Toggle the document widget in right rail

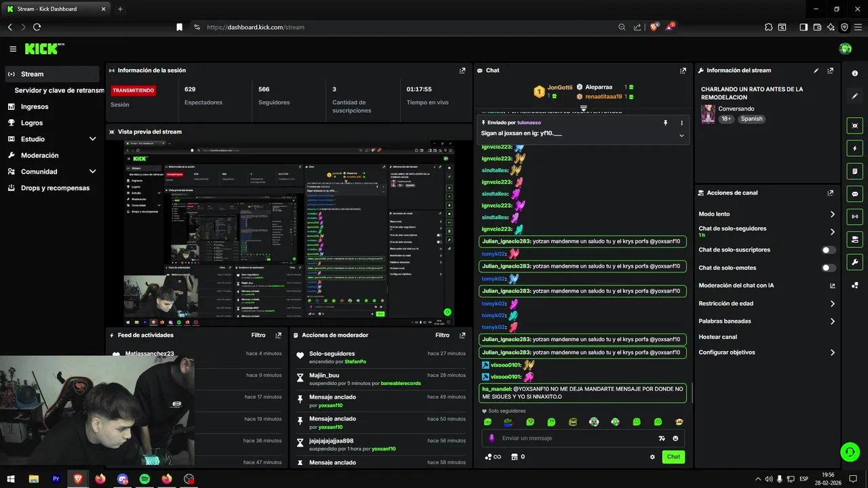coord(854,171)
